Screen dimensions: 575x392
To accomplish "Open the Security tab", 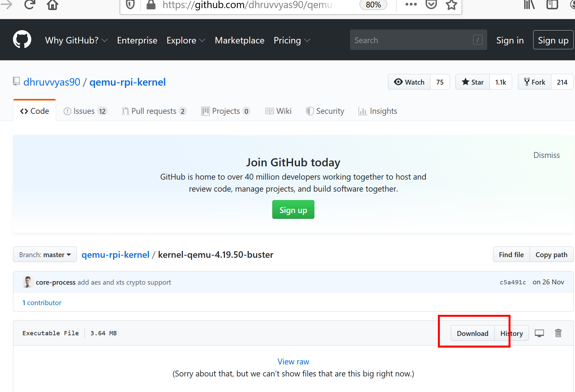I will coord(325,111).
